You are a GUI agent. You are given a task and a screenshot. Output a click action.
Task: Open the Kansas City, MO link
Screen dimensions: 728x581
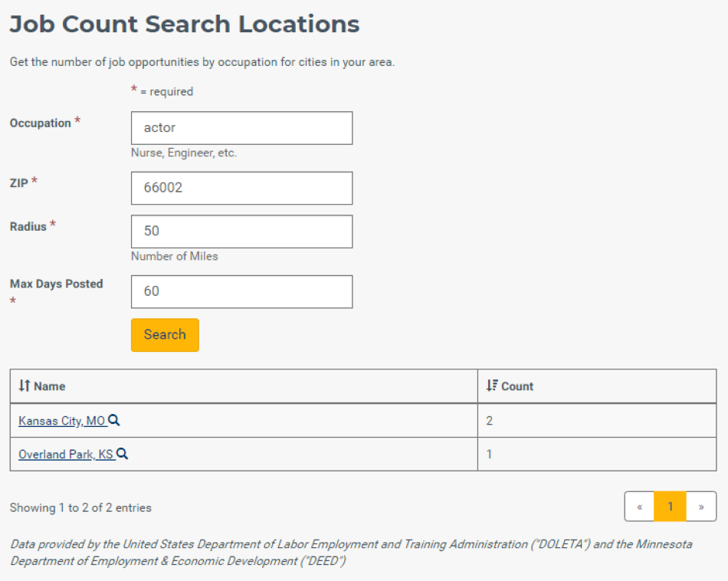(62, 421)
